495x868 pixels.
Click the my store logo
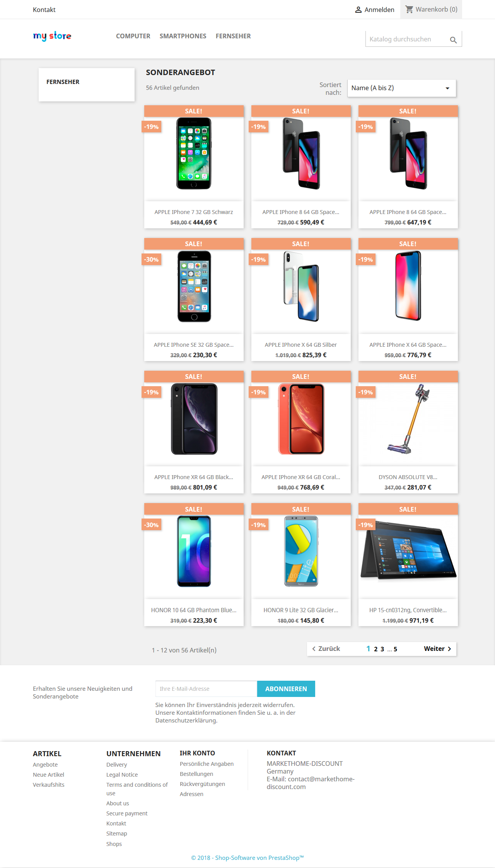pos(52,36)
